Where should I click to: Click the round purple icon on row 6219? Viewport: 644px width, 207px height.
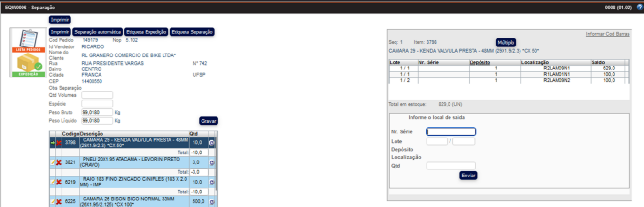click(211, 182)
